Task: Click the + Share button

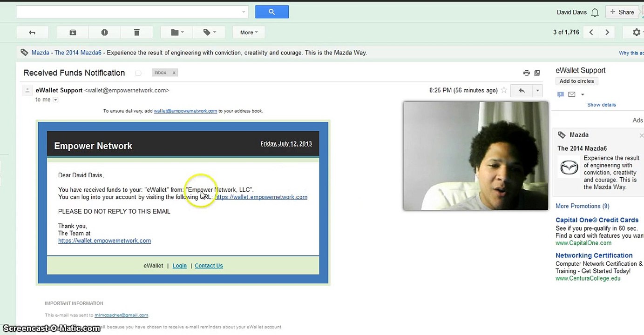Action: pyautogui.click(x=623, y=12)
